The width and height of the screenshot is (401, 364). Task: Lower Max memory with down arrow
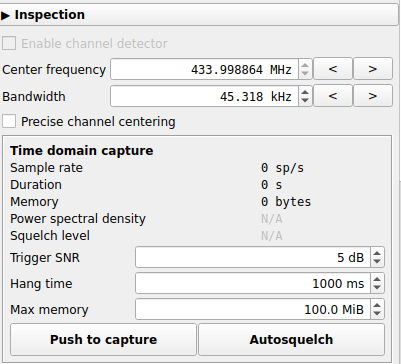[377, 314]
